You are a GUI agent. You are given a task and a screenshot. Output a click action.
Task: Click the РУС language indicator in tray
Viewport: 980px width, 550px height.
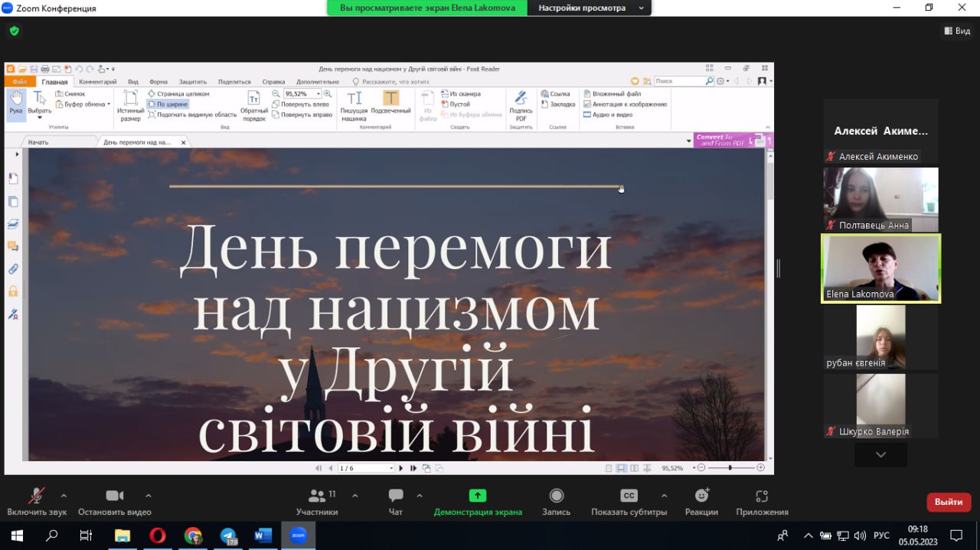pyautogui.click(x=881, y=535)
